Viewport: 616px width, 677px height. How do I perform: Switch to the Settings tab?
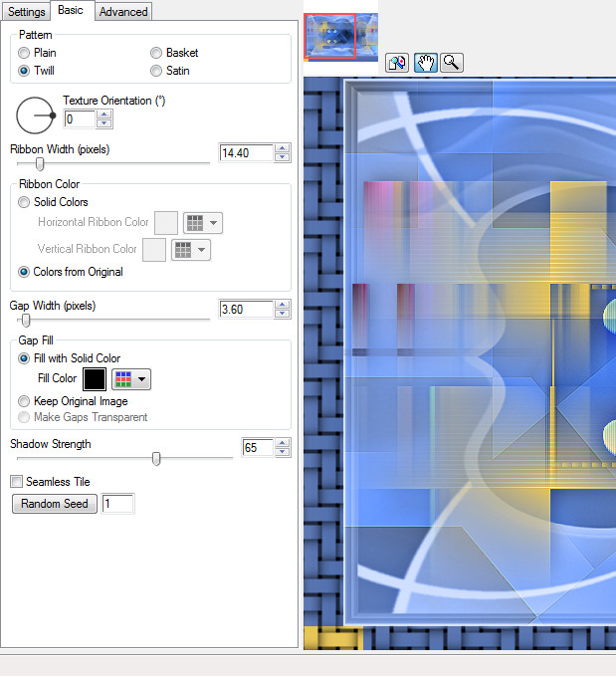pos(27,12)
